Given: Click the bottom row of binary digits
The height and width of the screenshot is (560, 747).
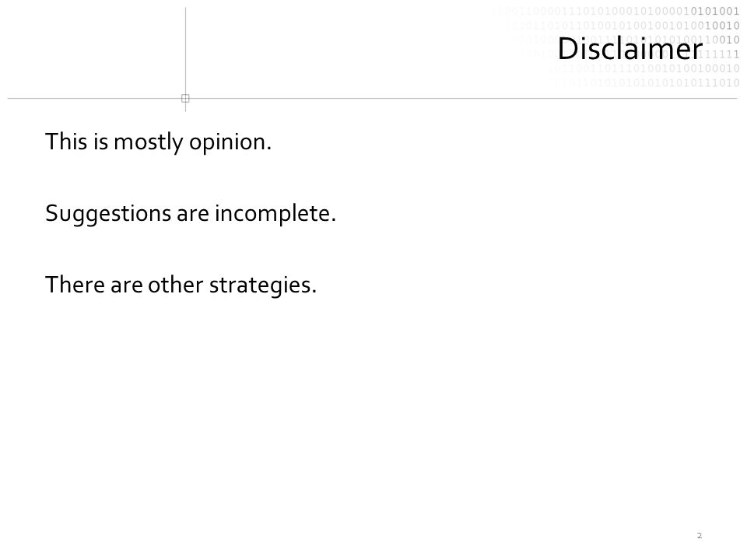Looking at the screenshot, I should tap(647, 83).
